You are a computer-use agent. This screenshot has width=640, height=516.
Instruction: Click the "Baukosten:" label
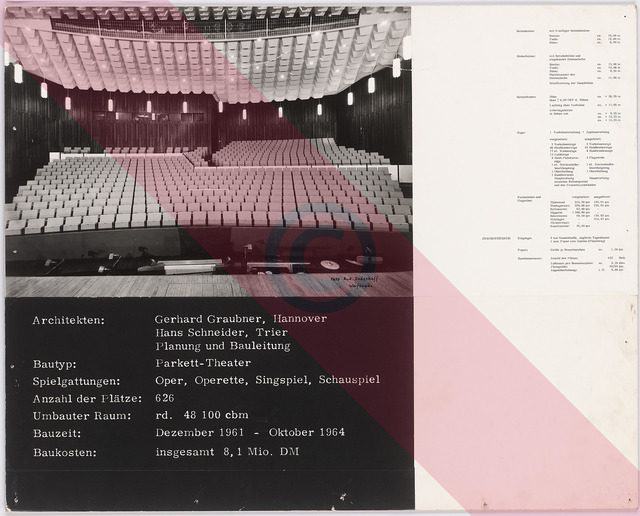pyautogui.click(x=64, y=452)
